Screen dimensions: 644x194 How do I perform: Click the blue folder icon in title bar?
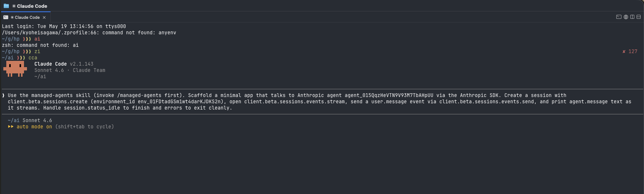pos(6,6)
